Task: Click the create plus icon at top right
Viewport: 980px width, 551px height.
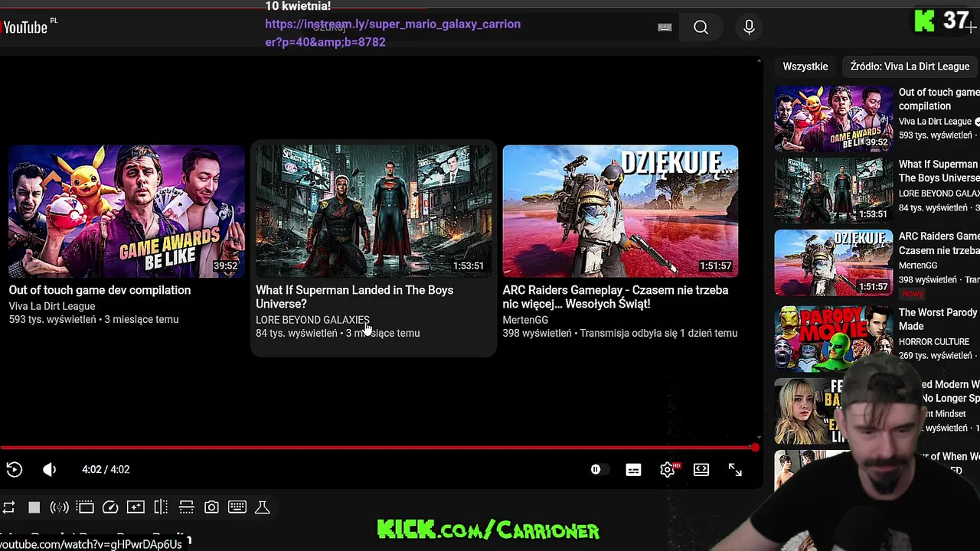Action: click(x=970, y=28)
